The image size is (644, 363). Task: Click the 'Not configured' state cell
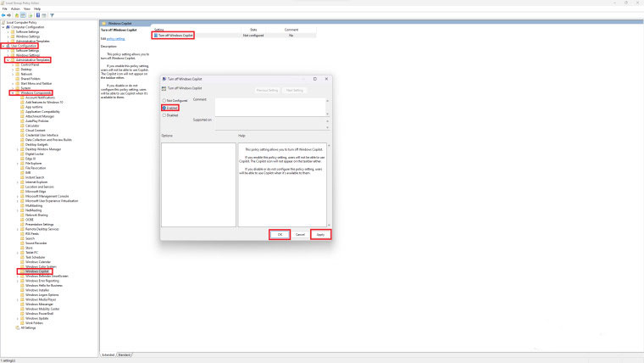pyautogui.click(x=253, y=36)
